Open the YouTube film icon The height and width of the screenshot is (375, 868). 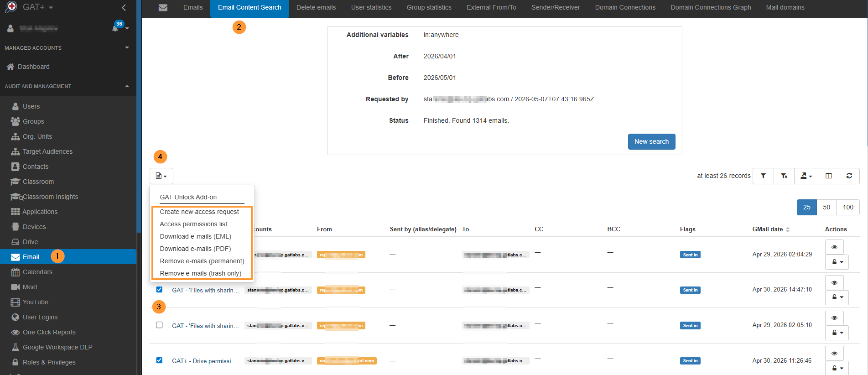click(x=16, y=302)
